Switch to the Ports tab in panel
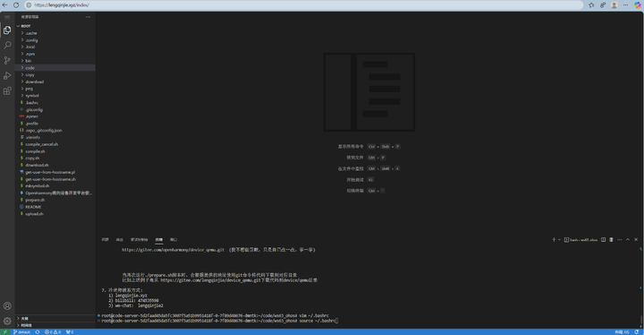Screen dimensions: 644x335 [x=174, y=239]
